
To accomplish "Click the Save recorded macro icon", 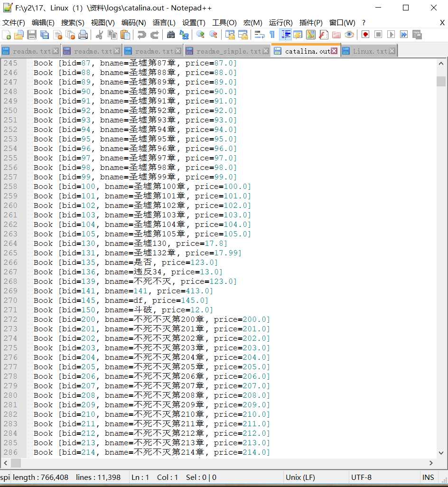I will pos(417,35).
